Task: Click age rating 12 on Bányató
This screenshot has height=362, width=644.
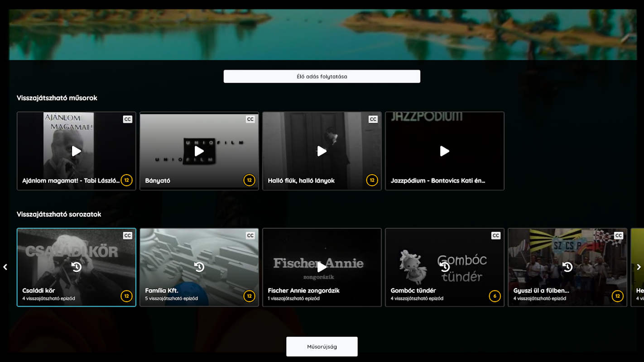Action: tap(249, 180)
